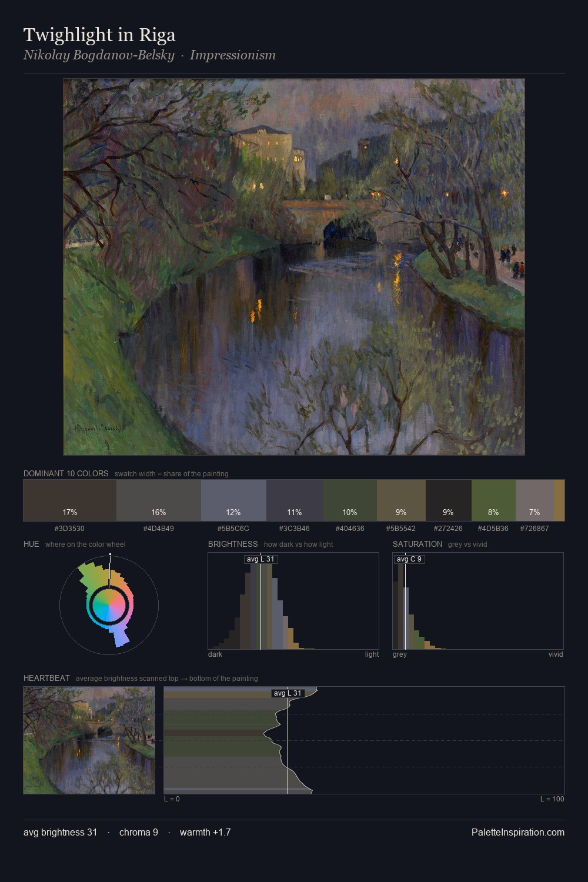This screenshot has width=588, height=882.
Task: Click hex label '#3D3530'
Action: pyautogui.click(x=69, y=528)
